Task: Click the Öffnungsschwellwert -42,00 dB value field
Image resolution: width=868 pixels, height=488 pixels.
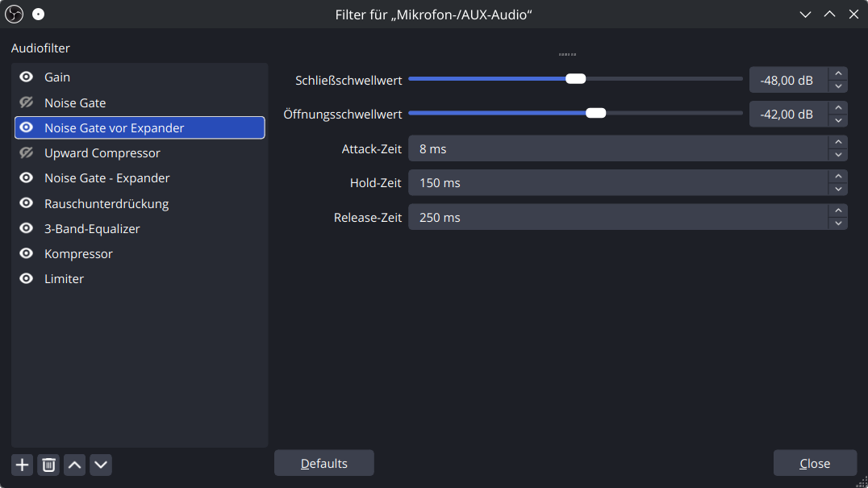Action: (789, 114)
